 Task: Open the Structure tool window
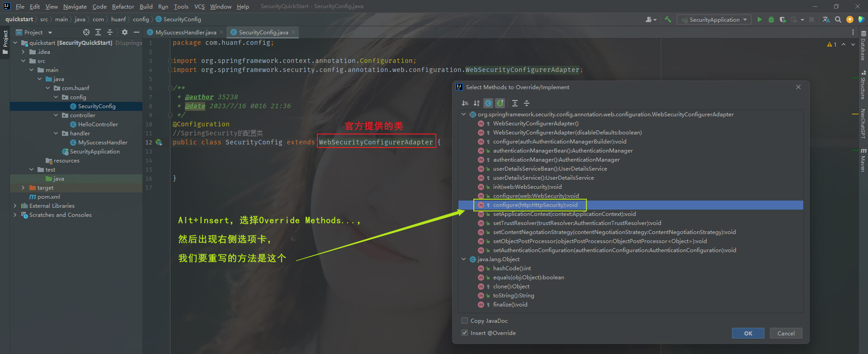coord(863,85)
